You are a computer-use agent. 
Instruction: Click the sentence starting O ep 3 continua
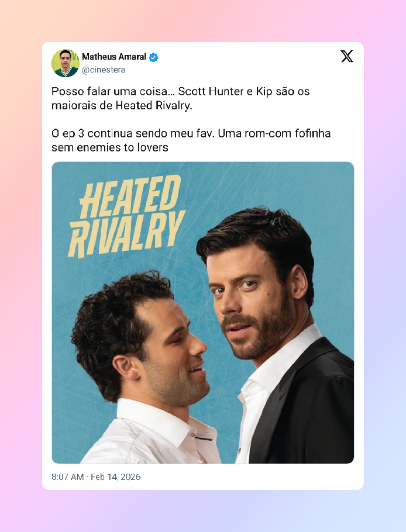click(x=191, y=140)
